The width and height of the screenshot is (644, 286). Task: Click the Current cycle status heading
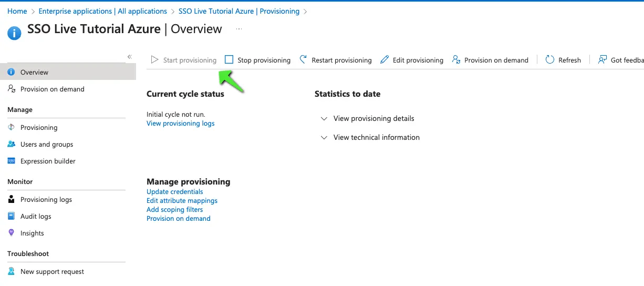click(185, 94)
